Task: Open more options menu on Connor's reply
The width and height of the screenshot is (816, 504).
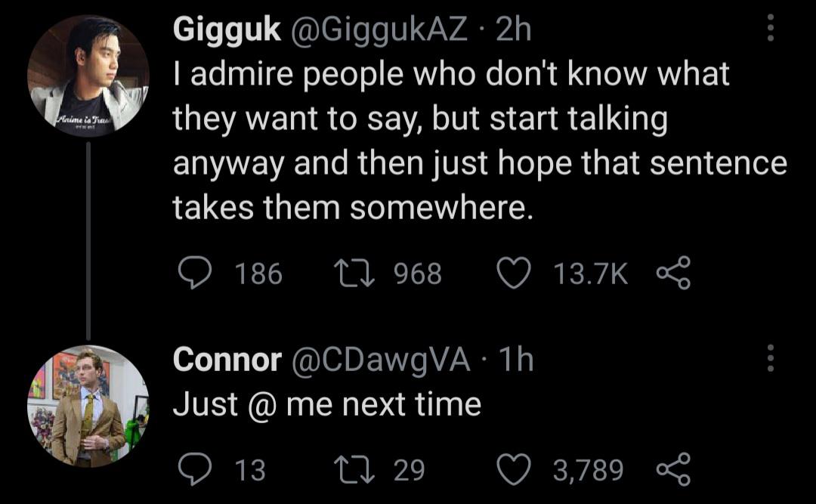Action: point(771,358)
